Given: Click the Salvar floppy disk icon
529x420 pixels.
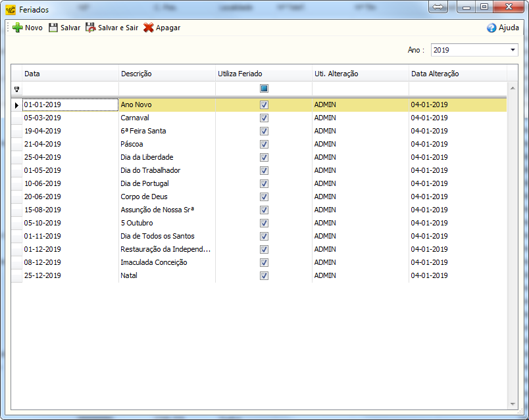Looking at the screenshot, I should point(53,28).
